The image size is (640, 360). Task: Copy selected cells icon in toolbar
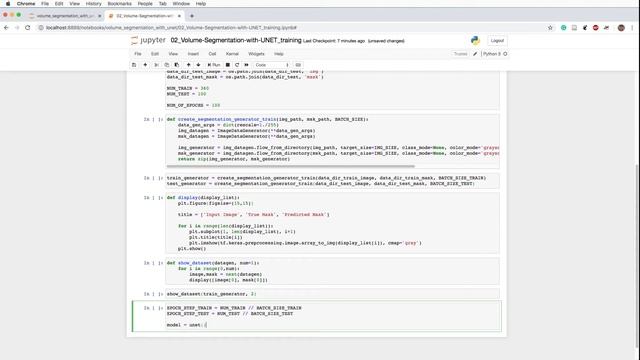pyautogui.click(x=167, y=65)
